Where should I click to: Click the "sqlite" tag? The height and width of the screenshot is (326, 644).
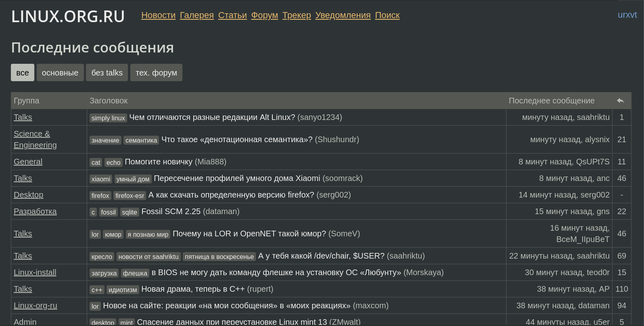[129, 212]
